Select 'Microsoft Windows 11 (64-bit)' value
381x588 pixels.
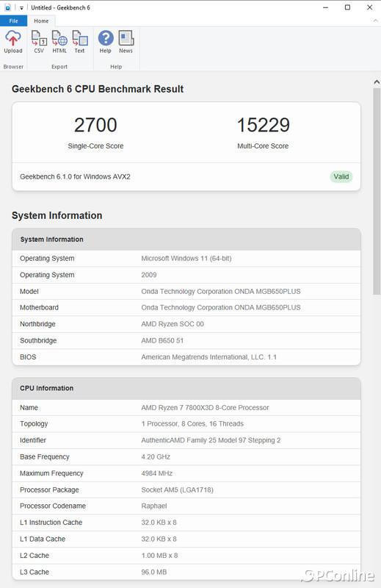click(x=186, y=259)
